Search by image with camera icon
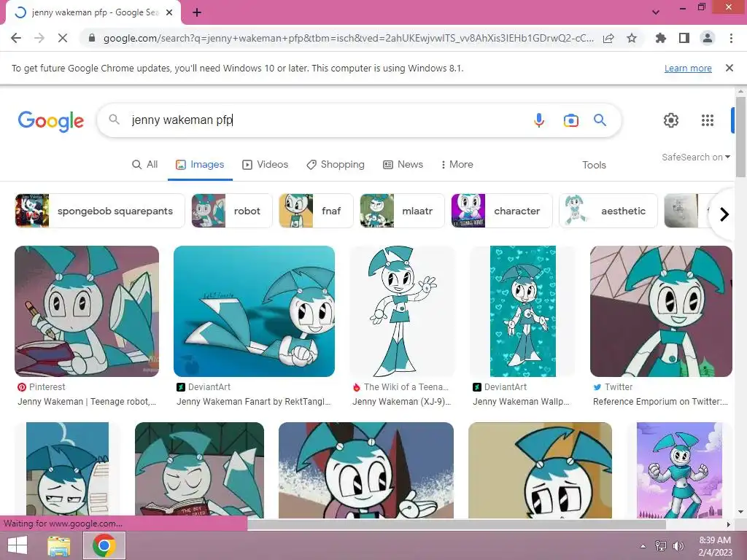Screen dimensions: 747x560 click(x=570, y=120)
